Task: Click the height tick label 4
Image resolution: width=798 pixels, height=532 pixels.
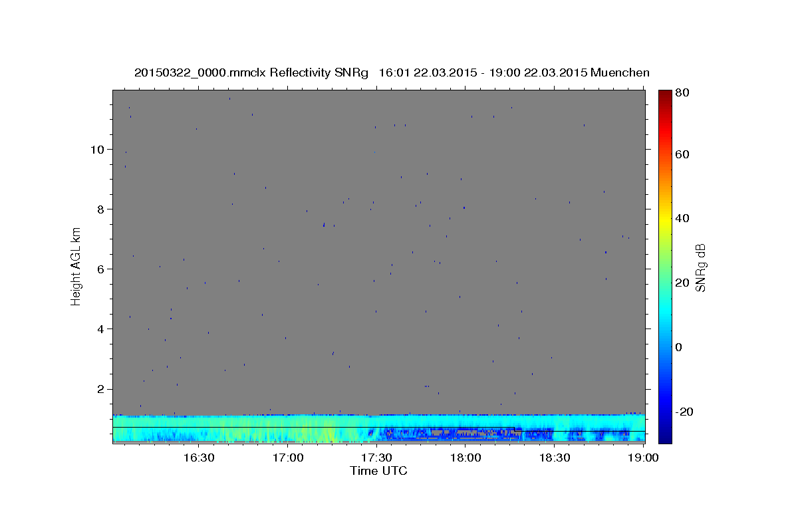Action: coord(101,329)
